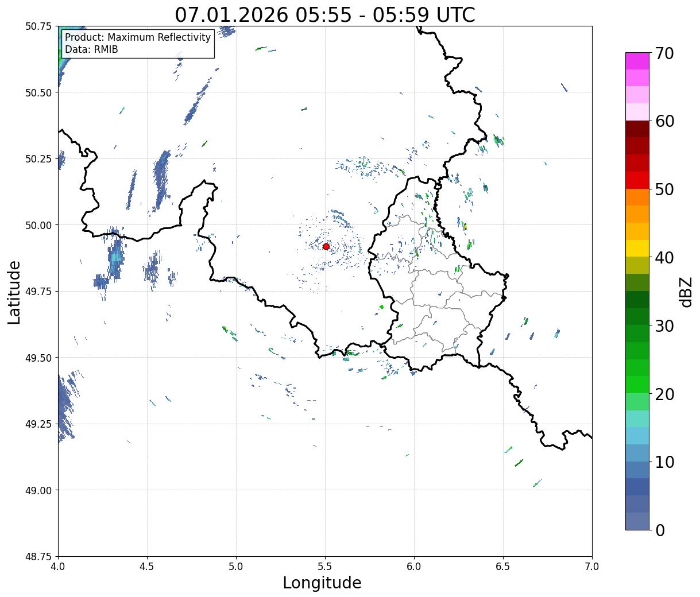Click the 'Product: Maximum Reflectivity' text
The image size is (700, 597).
(138, 38)
